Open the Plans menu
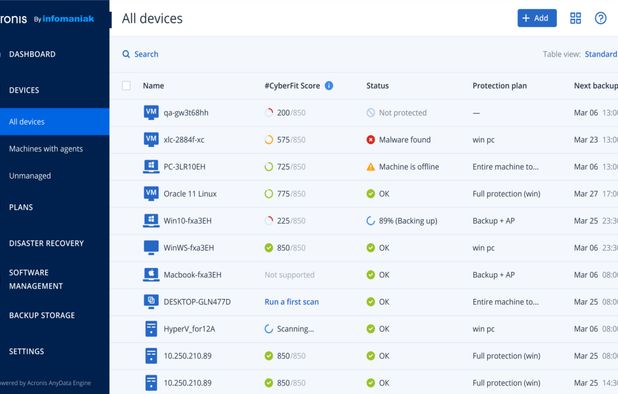The height and width of the screenshot is (394, 618). [x=21, y=207]
